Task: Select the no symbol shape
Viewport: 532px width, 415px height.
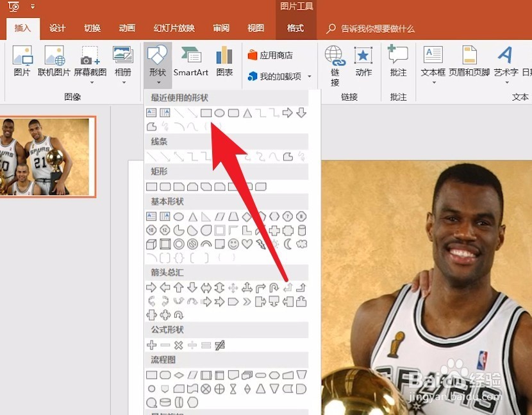Action: (192, 244)
